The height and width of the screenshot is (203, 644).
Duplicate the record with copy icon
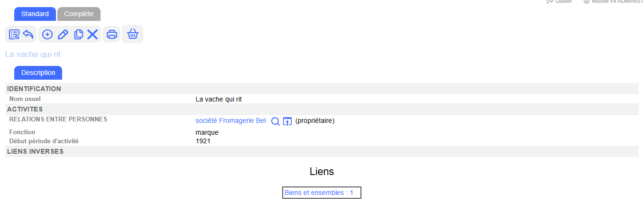point(78,35)
